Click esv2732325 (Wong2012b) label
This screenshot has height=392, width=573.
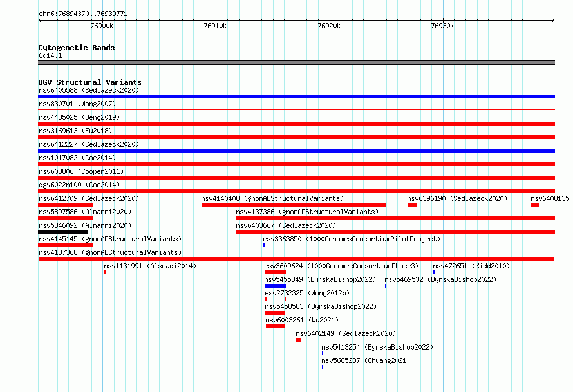pyautogui.click(x=307, y=293)
